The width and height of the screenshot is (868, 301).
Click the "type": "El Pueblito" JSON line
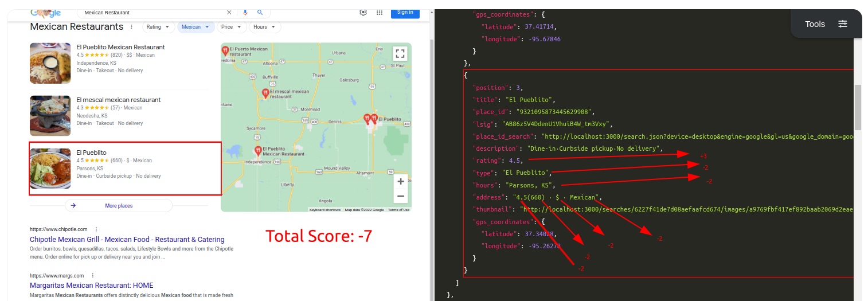point(511,173)
